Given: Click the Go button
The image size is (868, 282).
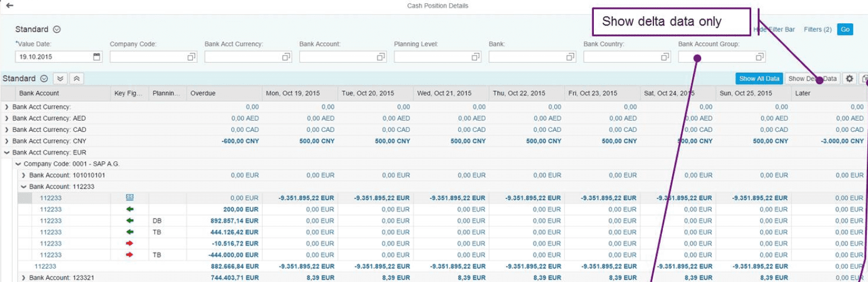Looking at the screenshot, I should coord(845,29).
